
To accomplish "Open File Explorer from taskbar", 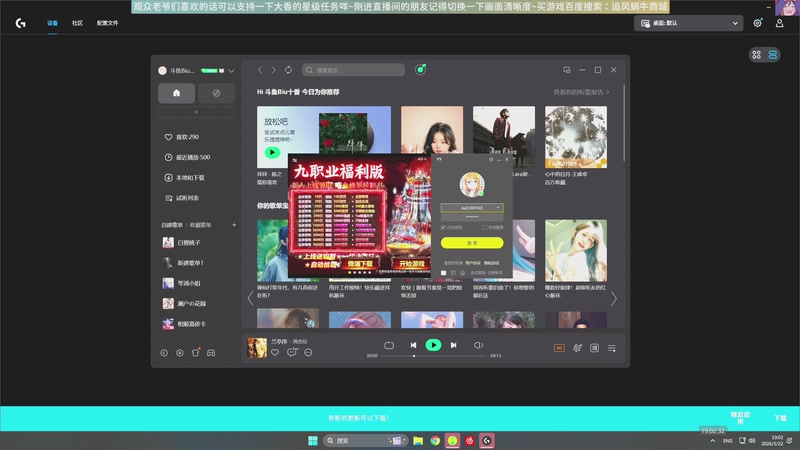I will tap(418, 440).
